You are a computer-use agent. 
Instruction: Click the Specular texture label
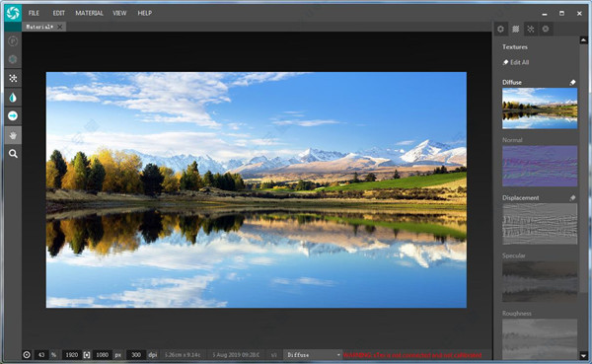coord(513,255)
